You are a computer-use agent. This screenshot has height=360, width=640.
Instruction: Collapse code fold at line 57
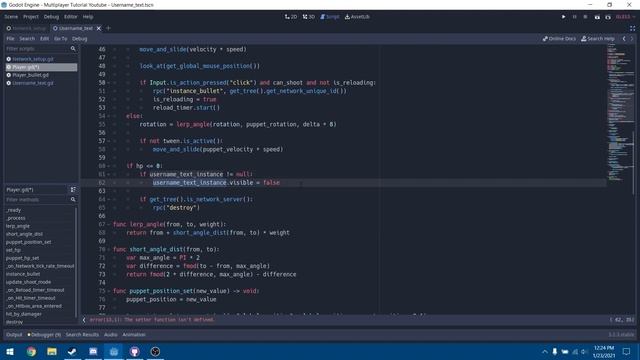coord(109,141)
